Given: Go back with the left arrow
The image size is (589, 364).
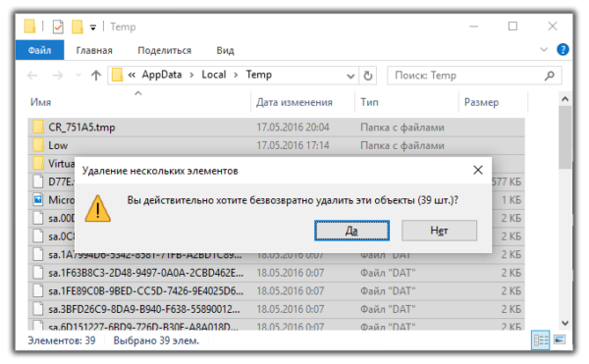Looking at the screenshot, I should (32, 76).
